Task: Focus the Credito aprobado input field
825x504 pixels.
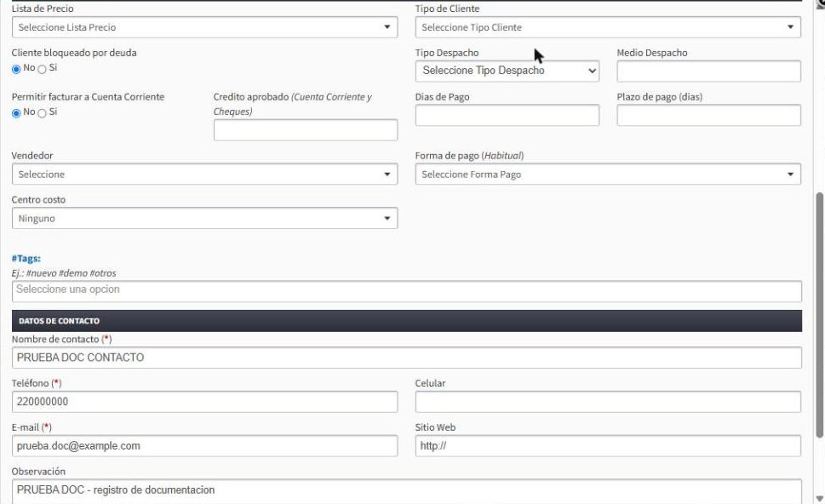Action: coord(306,130)
